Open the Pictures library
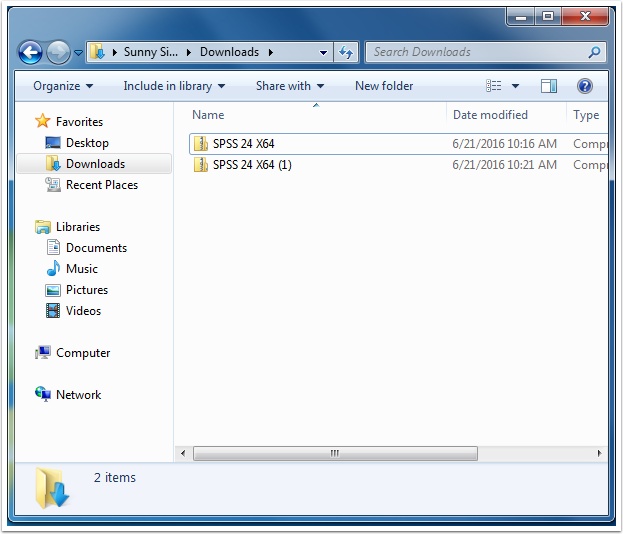 click(x=87, y=290)
